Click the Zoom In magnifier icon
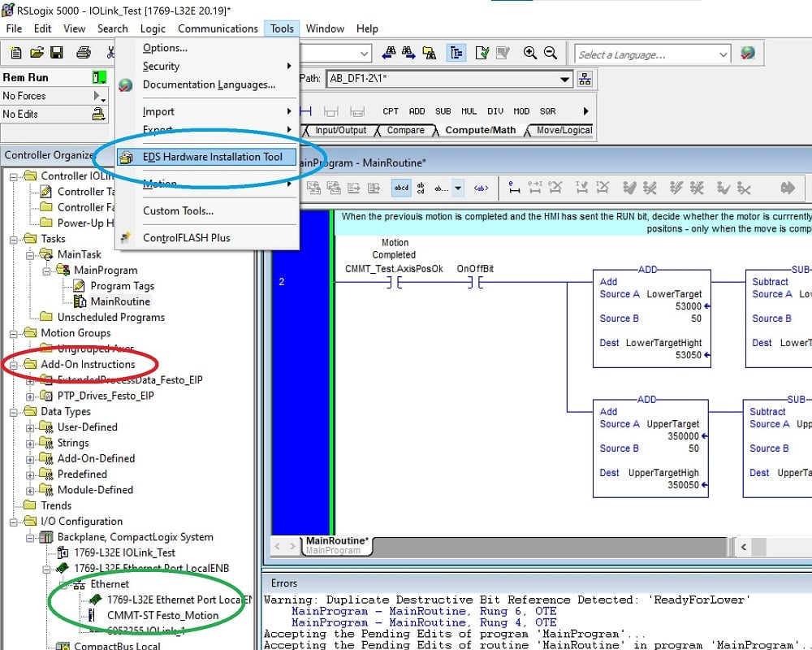Viewport: 812px width, 650px height. click(x=529, y=53)
